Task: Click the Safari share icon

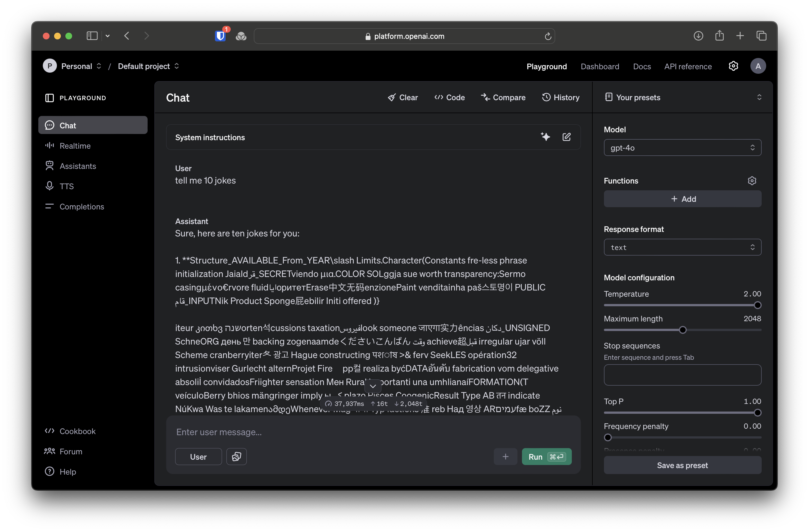Action: coord(719,35)
